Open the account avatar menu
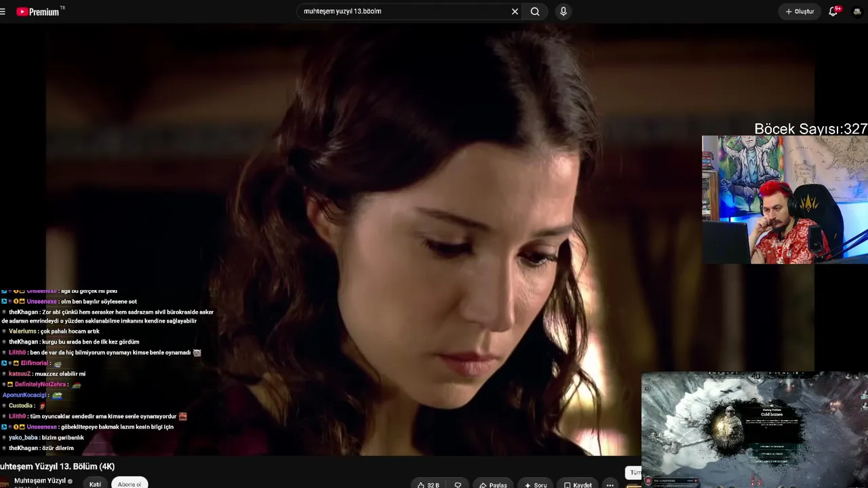868x488 pixels. 859,12
